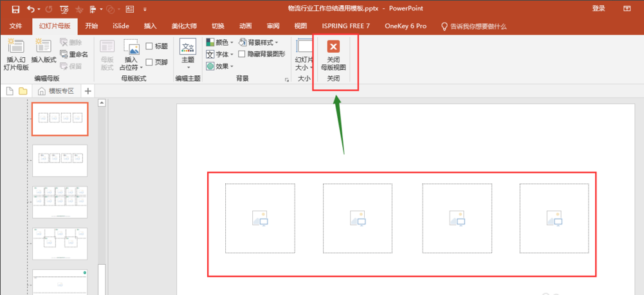Screen dimensions: 644x295
Task: Open the 文件 File tab
Action: pyautogui.click(x=15, y=26)
